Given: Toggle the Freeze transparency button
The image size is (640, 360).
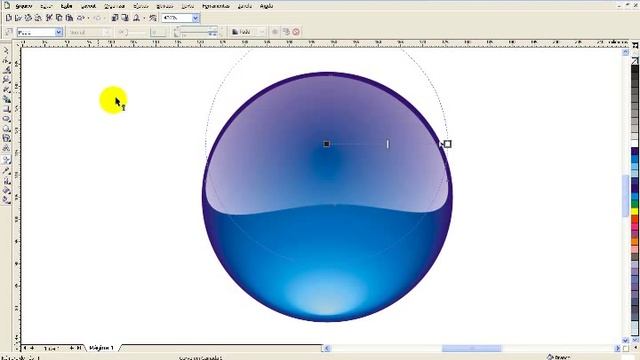Looking at the screenshot, I should pyautogui.click(x=275, y=32).
